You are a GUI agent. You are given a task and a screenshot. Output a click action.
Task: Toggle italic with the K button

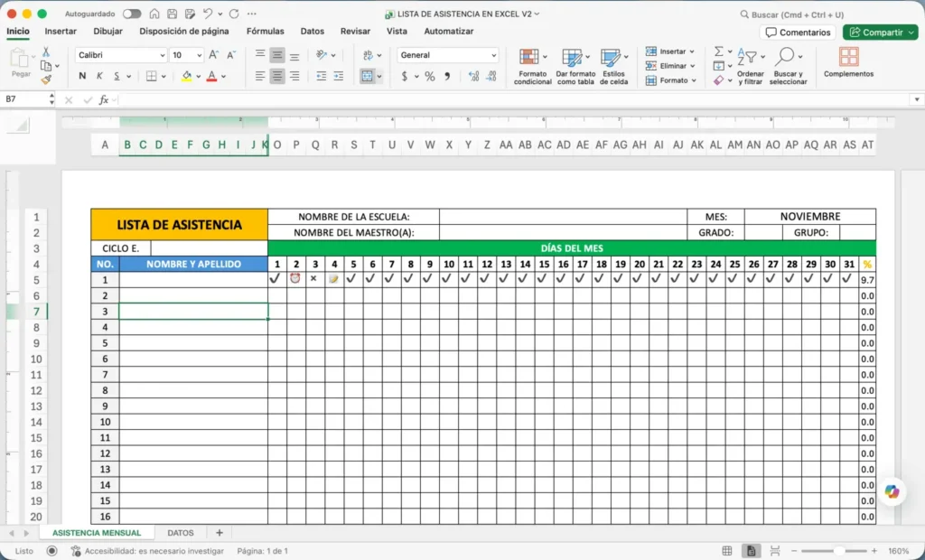[x=99, y=76]
